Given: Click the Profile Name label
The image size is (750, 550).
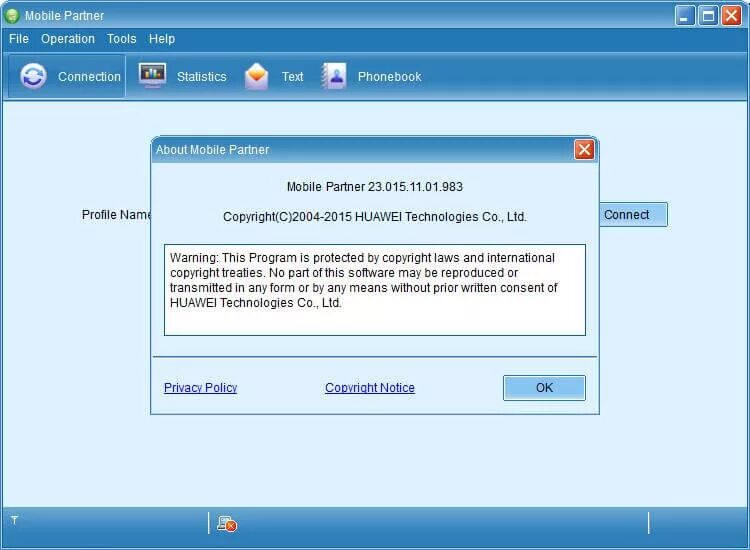Looking at the screenshot, I should click(116, 215).
